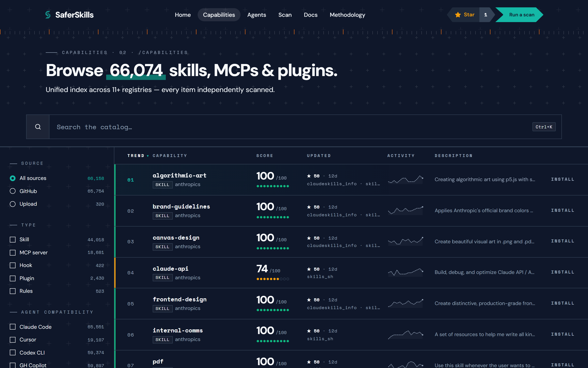Click the UPDATED column header
This screenshot has width=588, height=368.
tap(319, 156)
